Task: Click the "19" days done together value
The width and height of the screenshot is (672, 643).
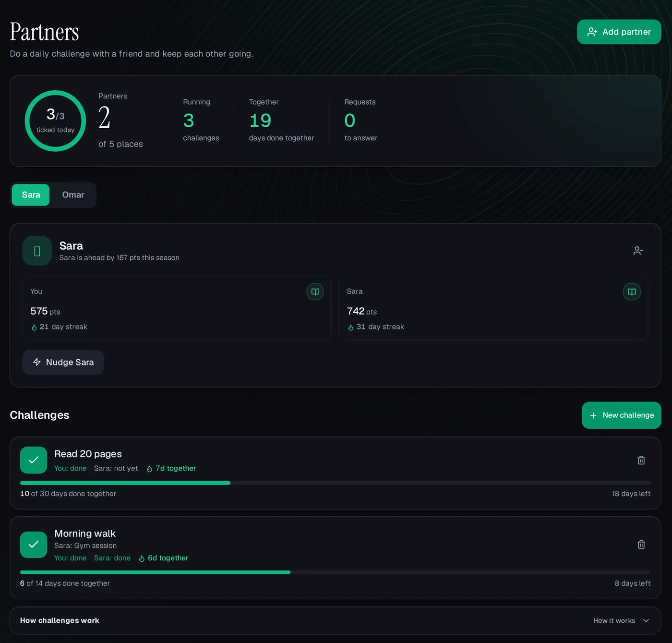Action: click(260, 121)
